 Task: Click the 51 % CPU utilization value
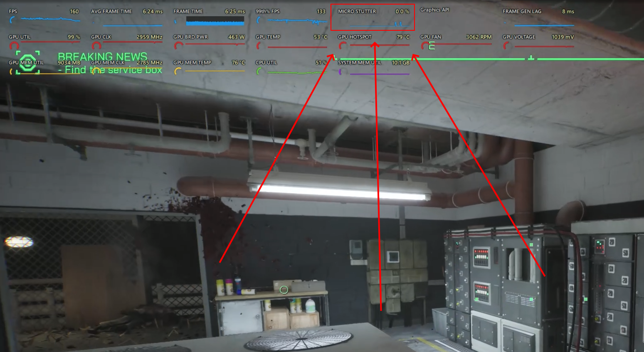tap(321, 63)
